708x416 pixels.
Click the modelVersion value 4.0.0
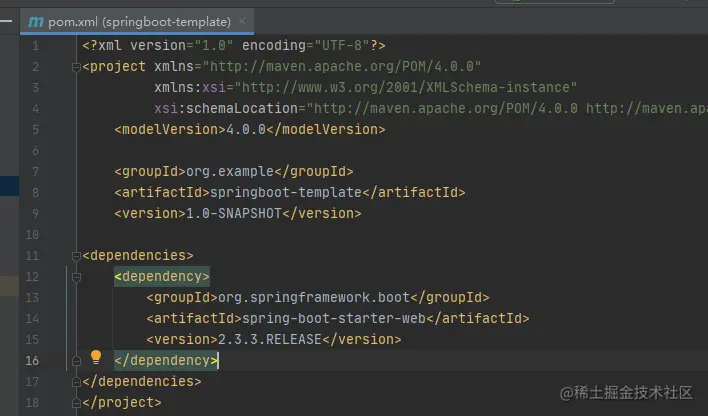(x=246, y=129)
